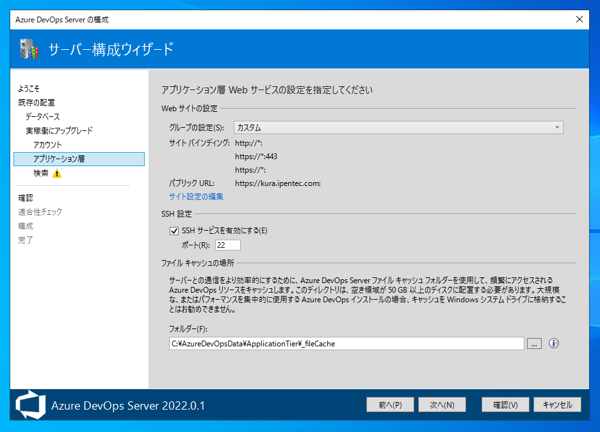Go to the データベース step
Screen dimensions: 600x432
click(42, 117)
